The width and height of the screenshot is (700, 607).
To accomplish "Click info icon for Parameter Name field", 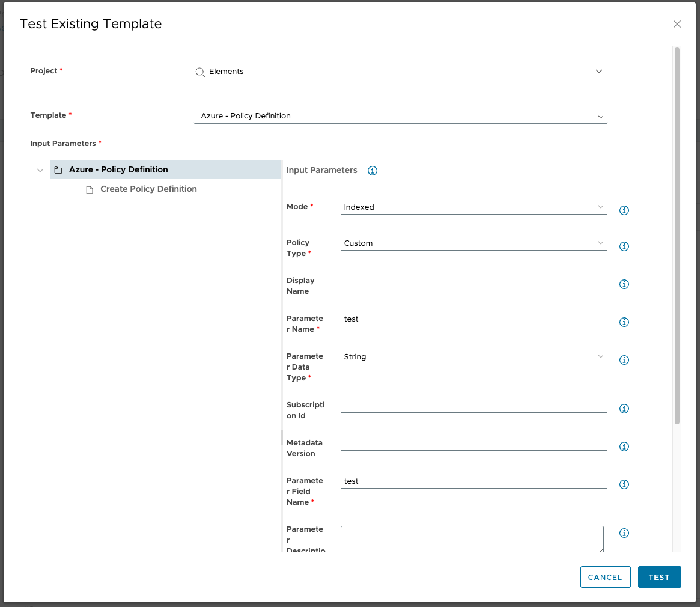I will (624, 322).
